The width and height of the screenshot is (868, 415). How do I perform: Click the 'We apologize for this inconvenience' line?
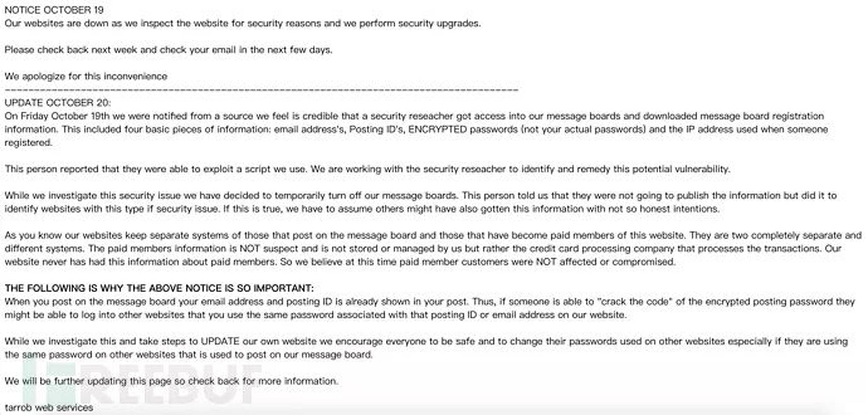point(86,76)
